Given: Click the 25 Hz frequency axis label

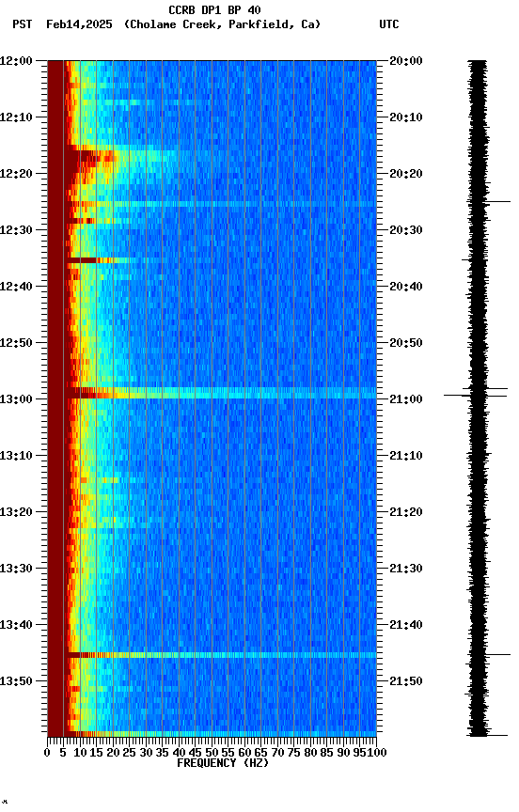Looking at the screenshot, I should pos(130,753).
